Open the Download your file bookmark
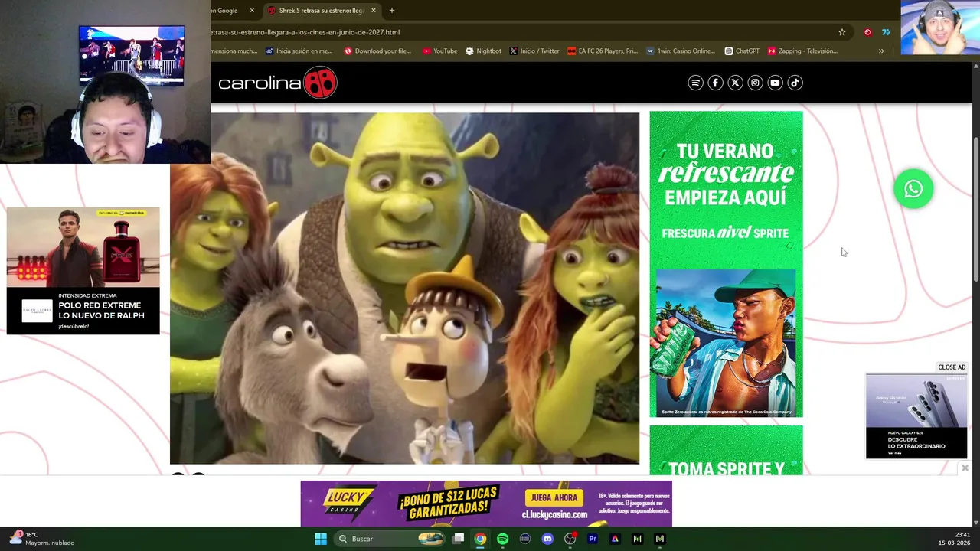This screenshot has width=980, height=551. (x=377, y=51)
